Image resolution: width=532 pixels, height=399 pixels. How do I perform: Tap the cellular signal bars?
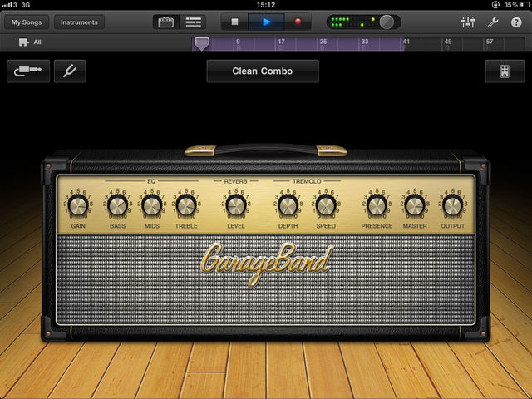(7, 5)
